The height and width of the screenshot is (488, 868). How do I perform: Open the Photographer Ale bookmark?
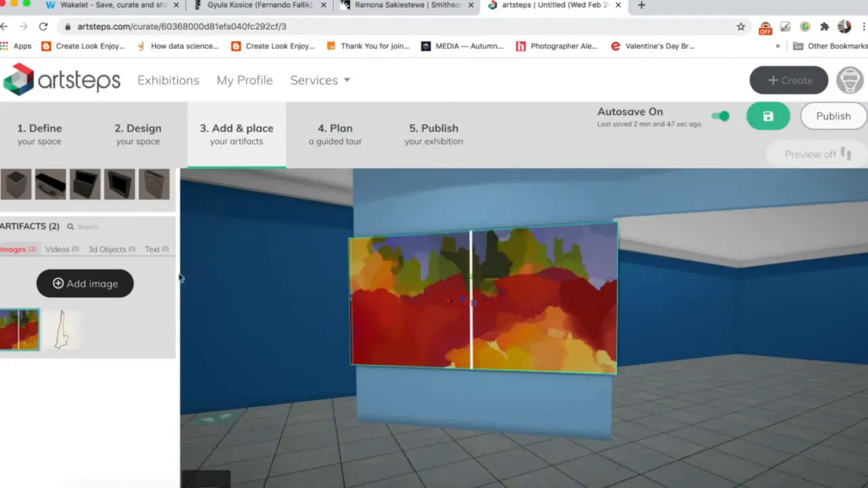(x=557, y=46)
